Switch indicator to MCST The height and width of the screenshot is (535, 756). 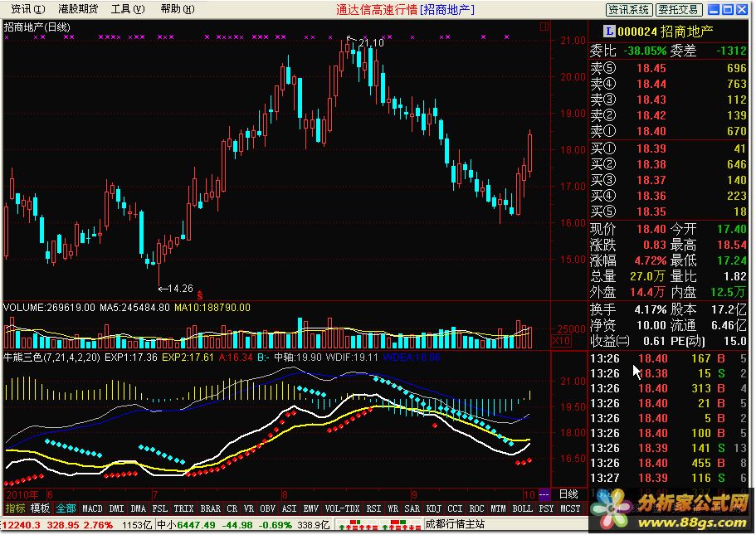[x=570, y=508]
